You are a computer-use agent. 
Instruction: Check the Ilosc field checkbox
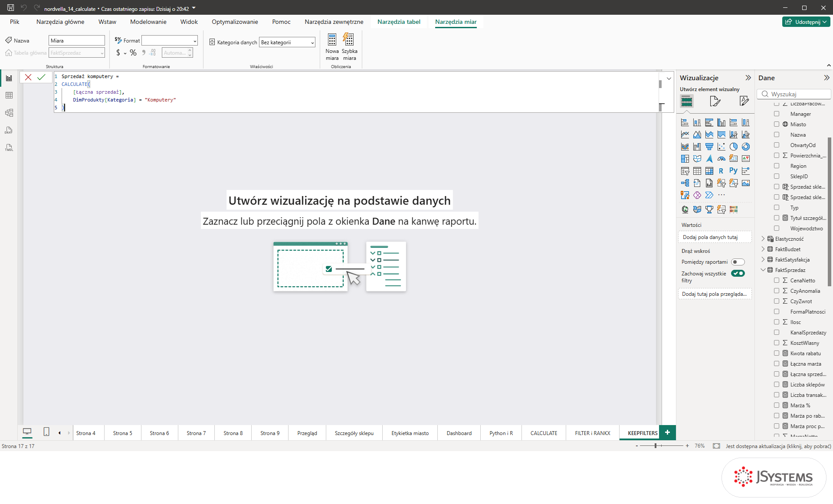tap(777, 322)
